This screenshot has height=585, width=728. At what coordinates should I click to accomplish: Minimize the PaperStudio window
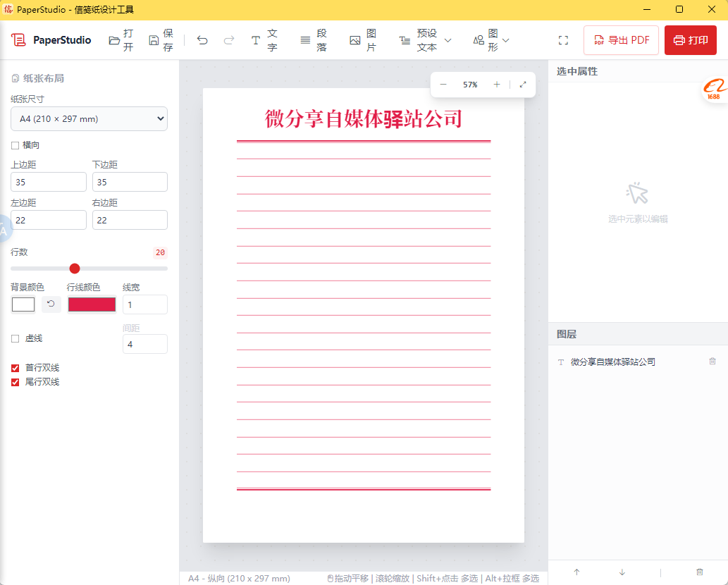(x=647, y=9)
